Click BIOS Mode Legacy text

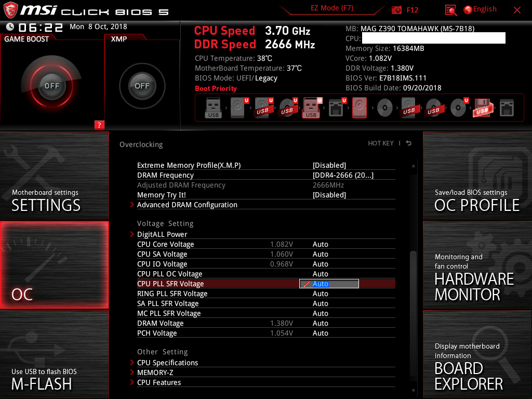pyautogui.click(x=266, y=78)
